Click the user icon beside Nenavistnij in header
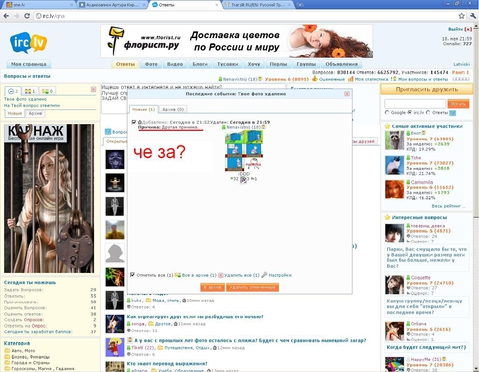This screenshot has width=479, height=372. pyautogui.click(x=220, y=79)
